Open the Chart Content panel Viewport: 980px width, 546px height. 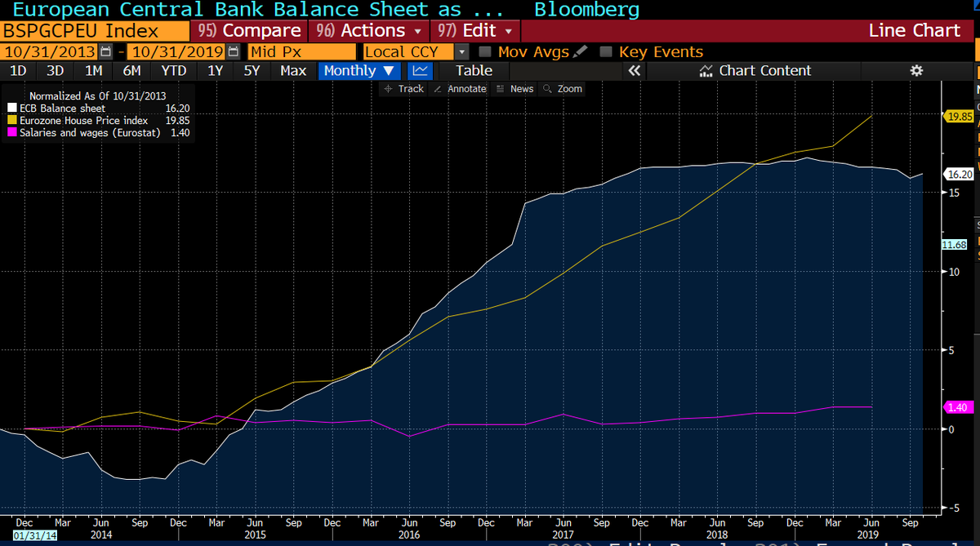tap(755, 71)
